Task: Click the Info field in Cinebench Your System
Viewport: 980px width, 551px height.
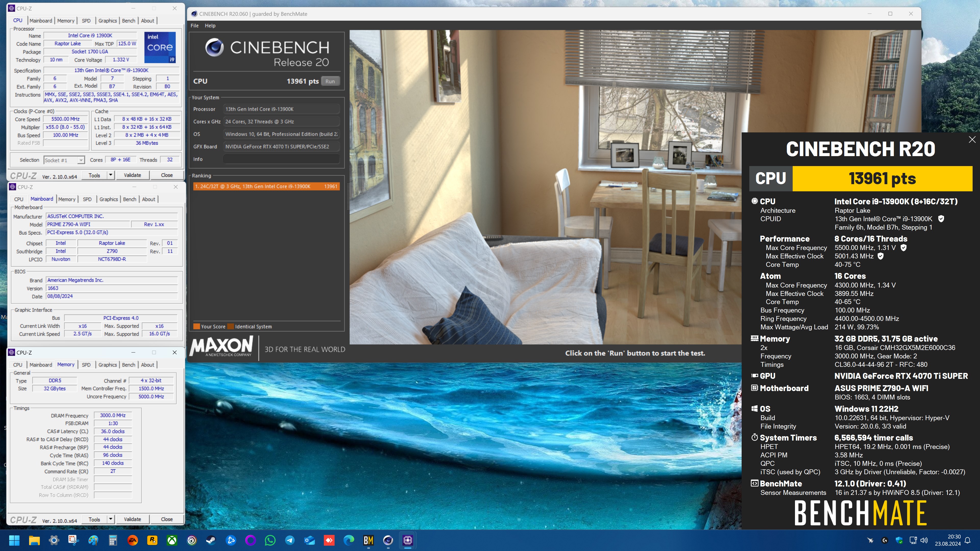Action: (281, 159)
